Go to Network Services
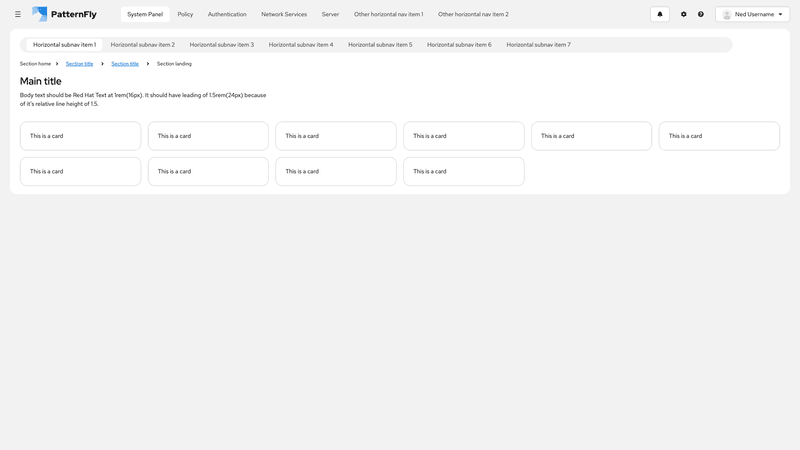The image size is (800, 450). [x=284, y=14]
